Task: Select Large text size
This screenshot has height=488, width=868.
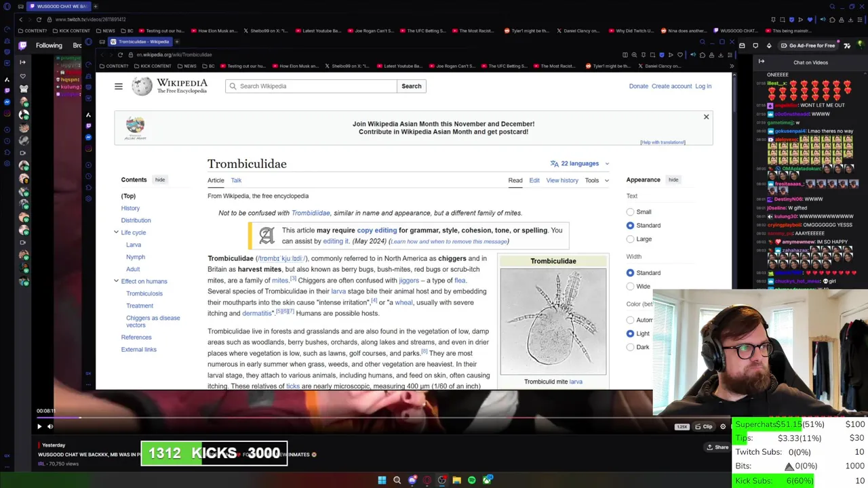Action: tap(630, 239)
